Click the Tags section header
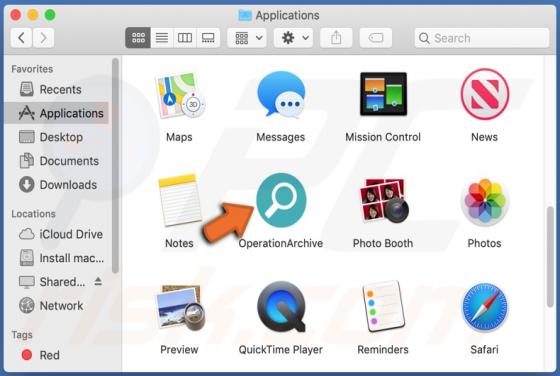 (x=22, y=335)
